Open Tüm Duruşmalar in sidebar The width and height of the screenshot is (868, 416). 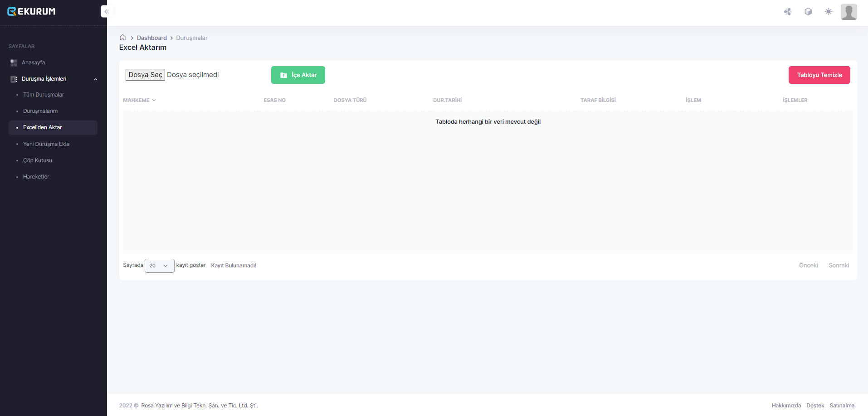tap(44, 95)
